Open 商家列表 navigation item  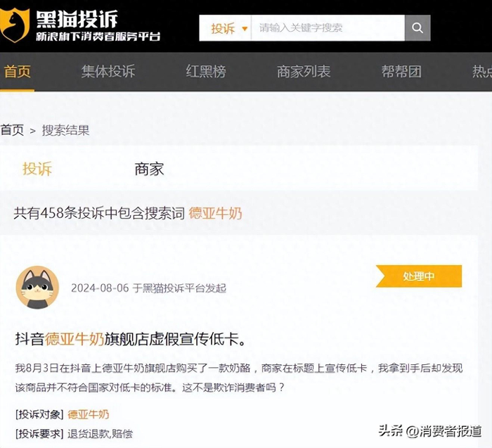point(304,72)
